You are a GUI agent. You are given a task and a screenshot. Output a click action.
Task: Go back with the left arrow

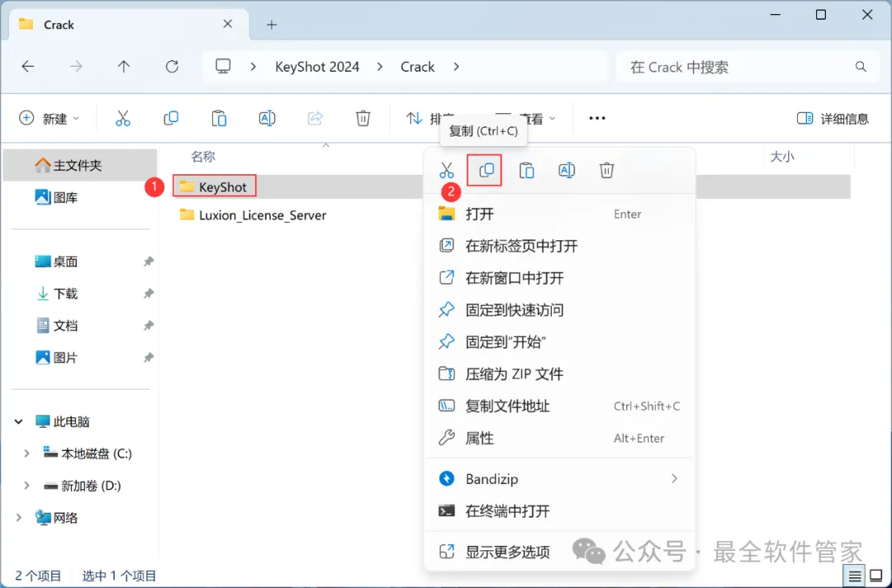28,67
